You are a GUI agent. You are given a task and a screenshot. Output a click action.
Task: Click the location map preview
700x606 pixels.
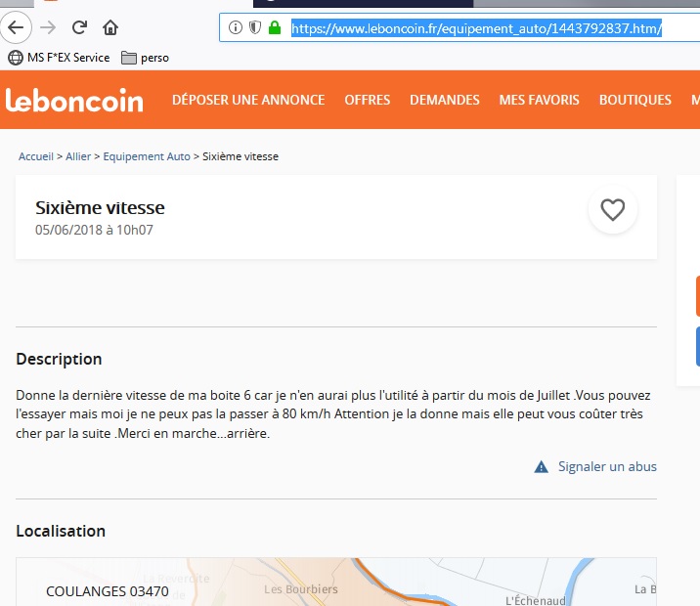(x=336, y=582)
